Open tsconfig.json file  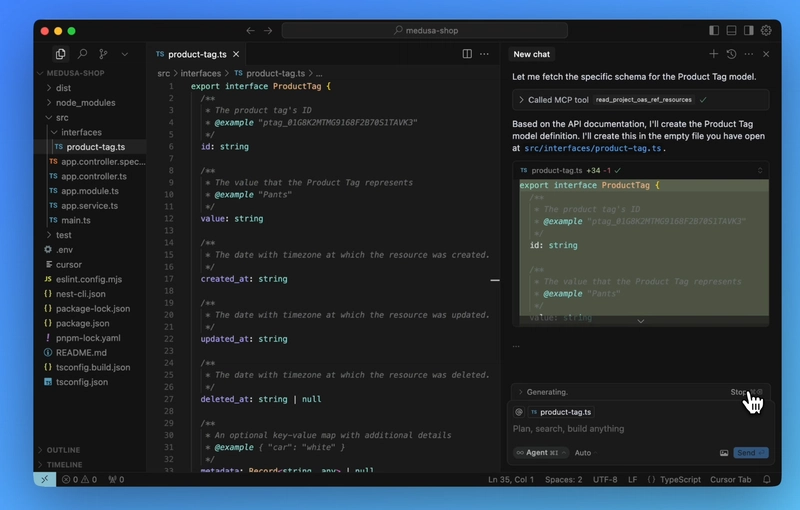82,382
